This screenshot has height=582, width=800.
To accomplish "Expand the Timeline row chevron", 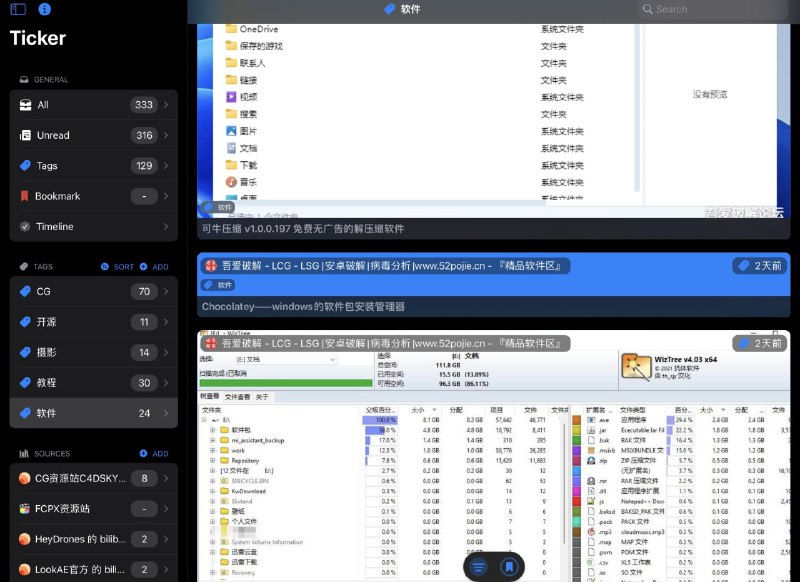I will 166,226.
